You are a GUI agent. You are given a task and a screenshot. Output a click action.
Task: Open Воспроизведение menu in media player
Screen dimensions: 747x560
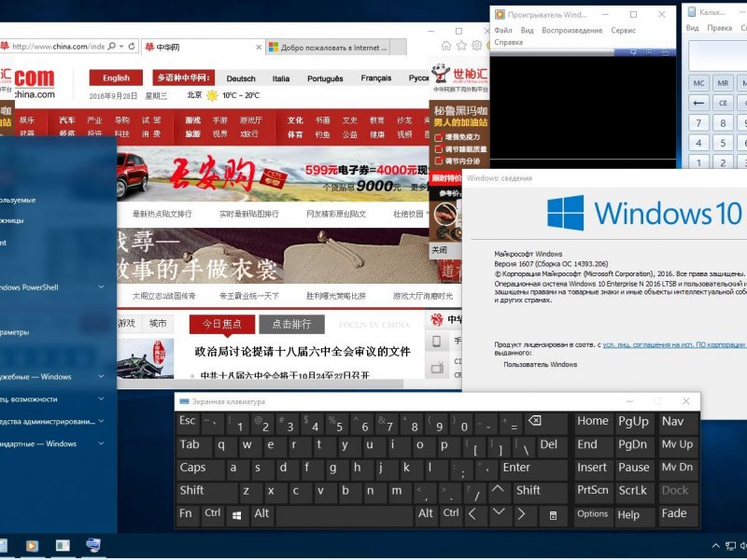(x=572, y=30)
